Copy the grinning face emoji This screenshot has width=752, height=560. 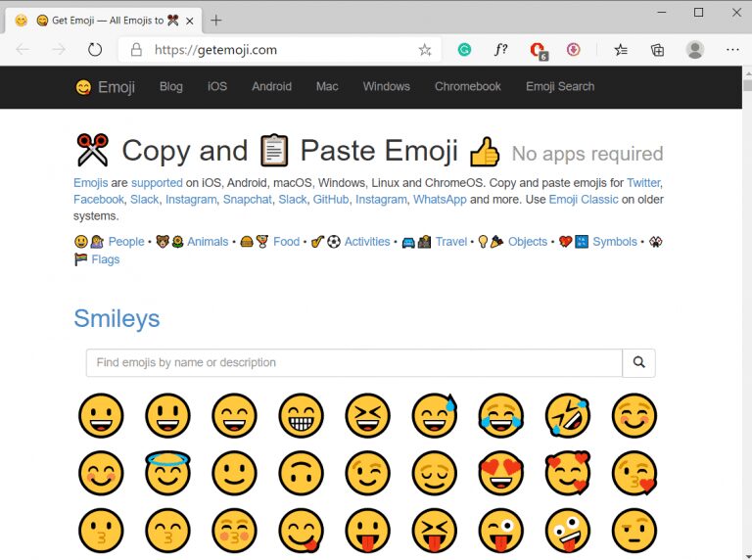(x=101, y=416)
